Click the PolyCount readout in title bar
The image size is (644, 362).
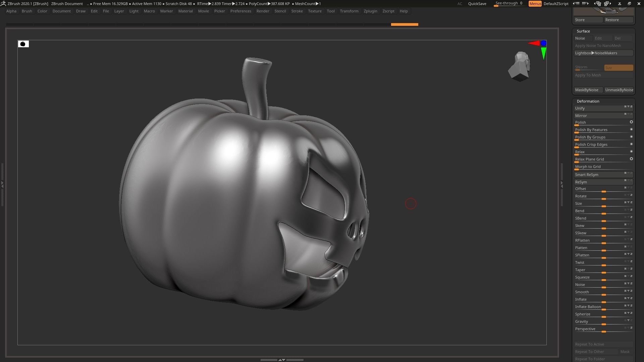(269, 4)
